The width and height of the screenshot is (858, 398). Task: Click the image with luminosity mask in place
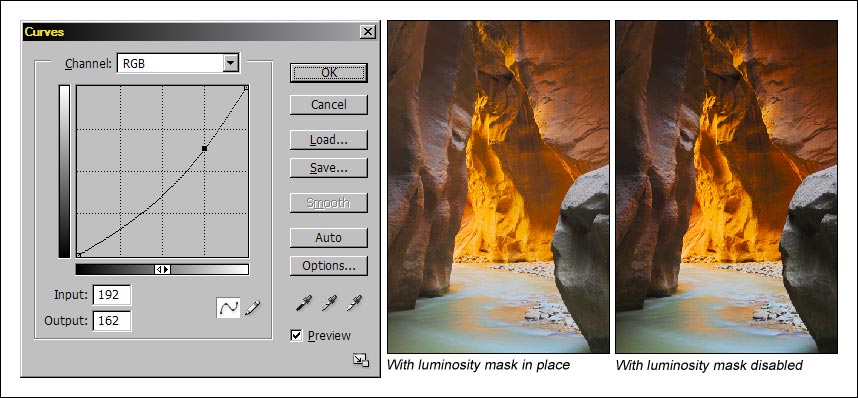coord(498,187)
